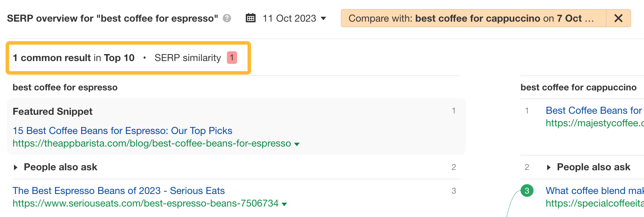
Task: Open "The Best Espresso Beans of 2023" link
Action: click(118, 190)
